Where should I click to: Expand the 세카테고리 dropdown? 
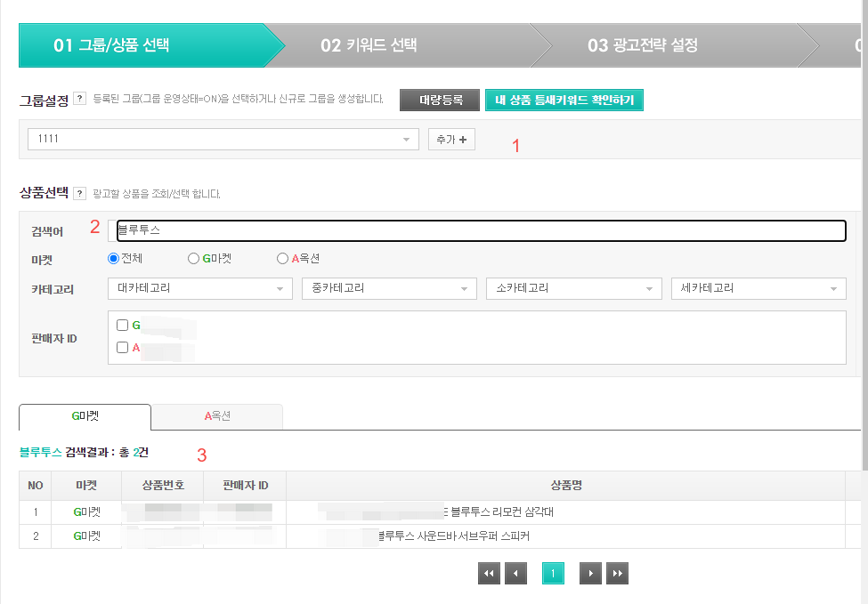coord(758,289)
